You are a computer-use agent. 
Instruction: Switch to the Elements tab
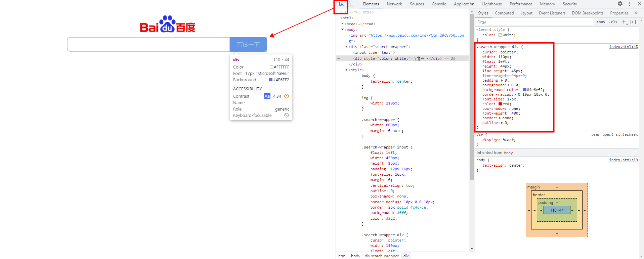(x=371, y=4)
